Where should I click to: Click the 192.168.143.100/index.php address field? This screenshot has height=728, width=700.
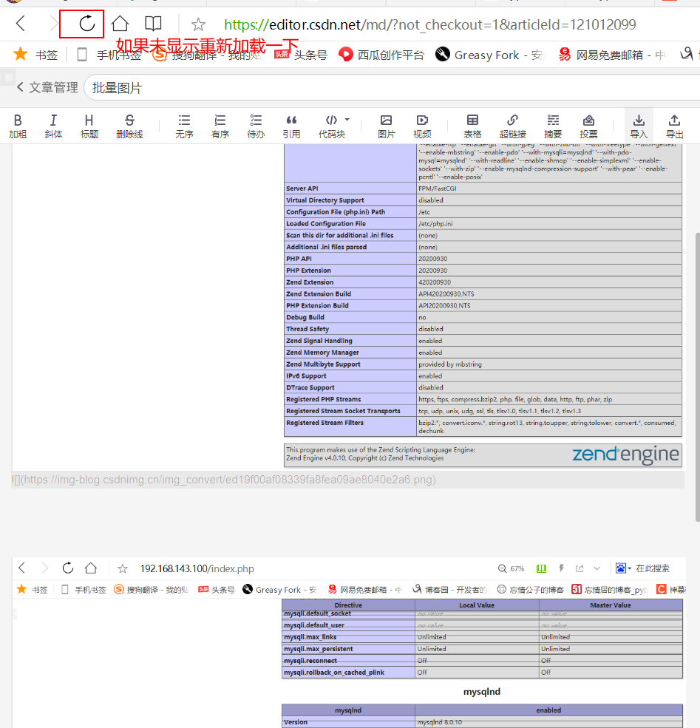197,569
